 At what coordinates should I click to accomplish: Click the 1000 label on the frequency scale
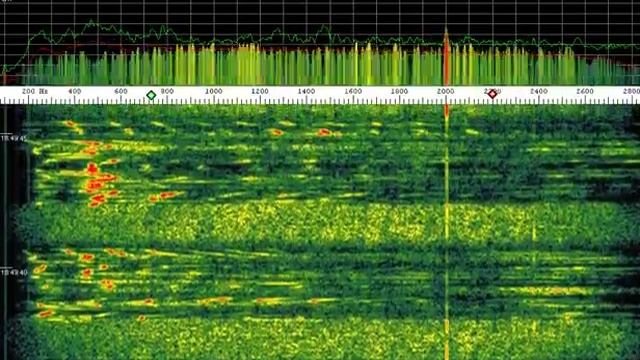coord(213,91)
